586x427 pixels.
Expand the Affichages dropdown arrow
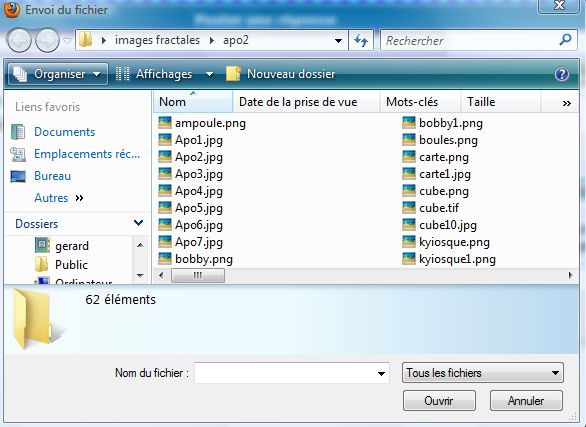coord(210,74)
